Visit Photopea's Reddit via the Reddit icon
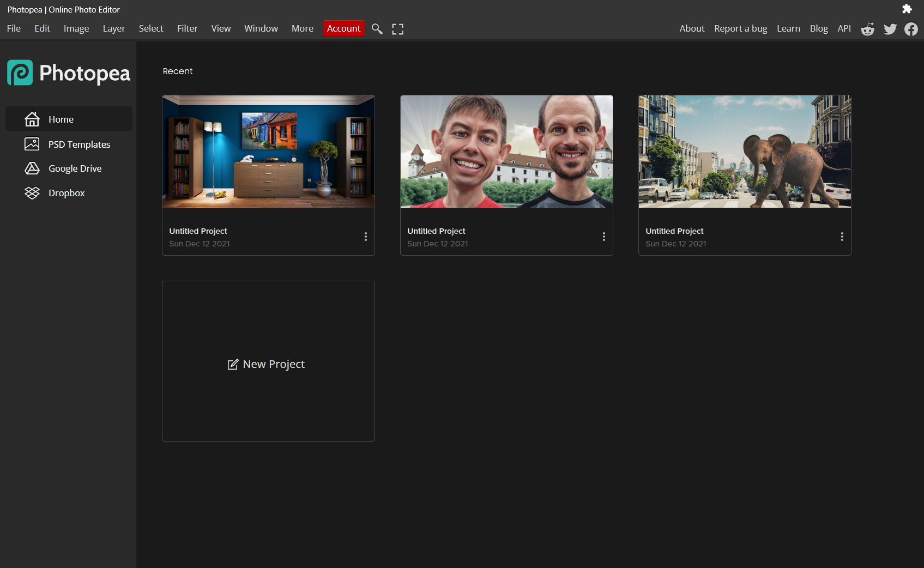 tap(867, 29)
